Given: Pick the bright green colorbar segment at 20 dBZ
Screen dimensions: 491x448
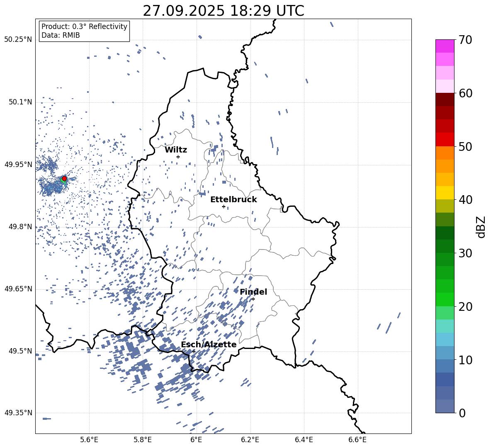Looking at the screenshot, I should coord(445,299).
